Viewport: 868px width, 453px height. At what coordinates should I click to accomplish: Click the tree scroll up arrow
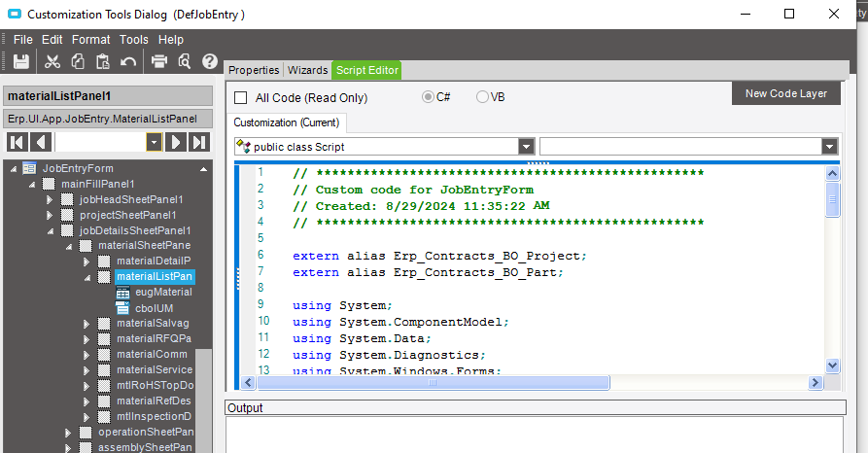(x=204, y=169)
